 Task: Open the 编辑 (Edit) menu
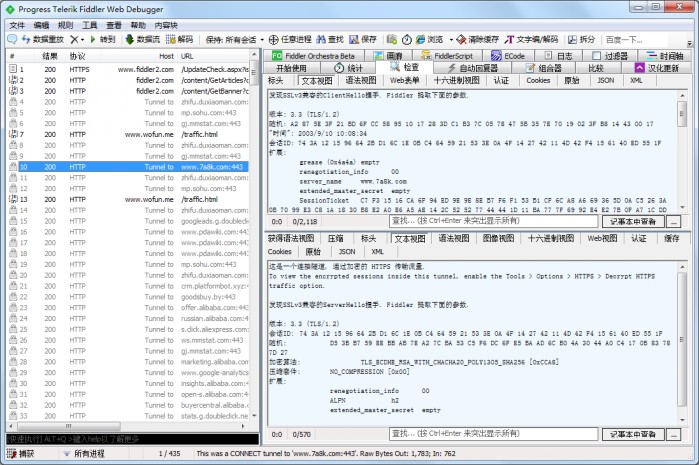click(41, 25)
